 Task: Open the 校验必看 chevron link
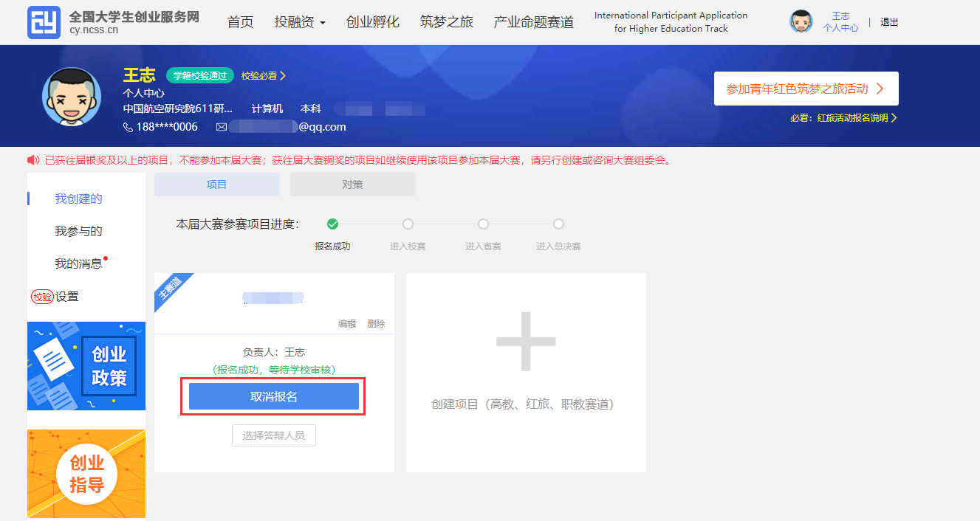[264, 76]
